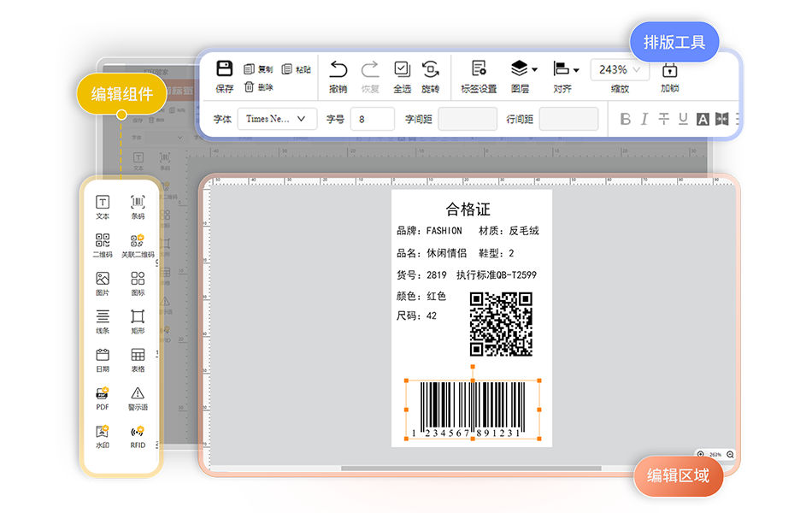The image size is (812, 513).
Task: Paste using the 粘贴 icon
Action: click(287, 69)
